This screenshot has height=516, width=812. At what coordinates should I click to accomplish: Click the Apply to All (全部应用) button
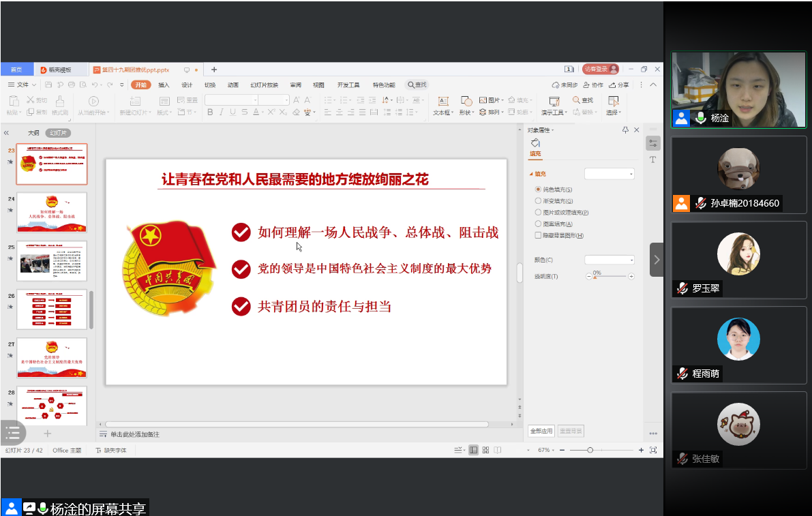[541, 431]
